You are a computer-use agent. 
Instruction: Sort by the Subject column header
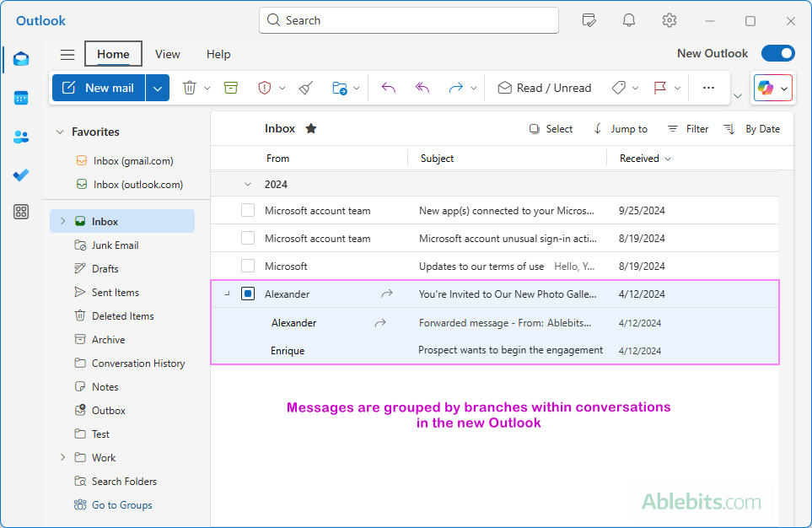pos(437,159)
